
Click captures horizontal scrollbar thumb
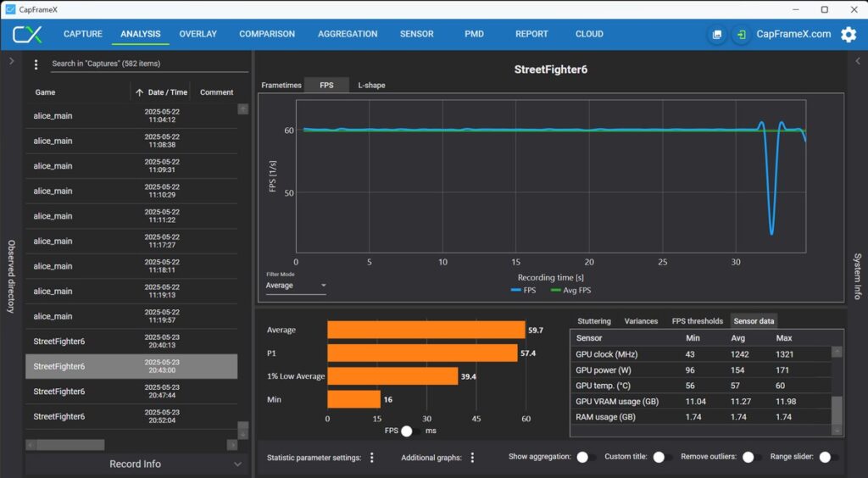click(70, 445)
